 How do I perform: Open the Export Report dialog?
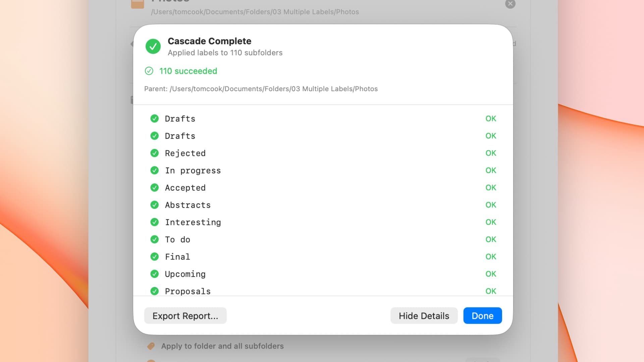coord(185,316)
